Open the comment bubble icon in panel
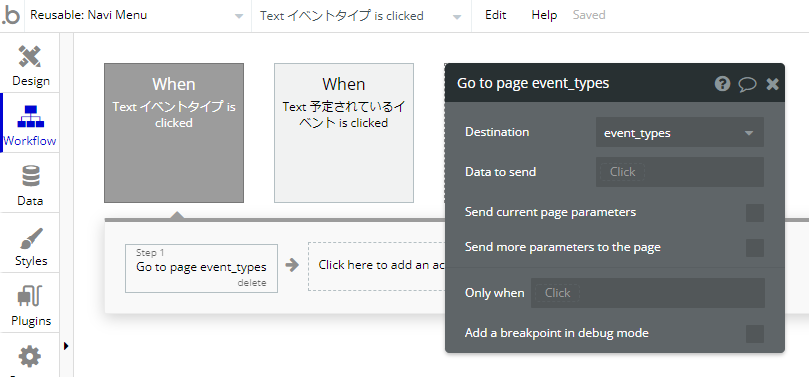The height and width of the screenshot is (377, 809). pyautogui.click(x=747, y=84)
